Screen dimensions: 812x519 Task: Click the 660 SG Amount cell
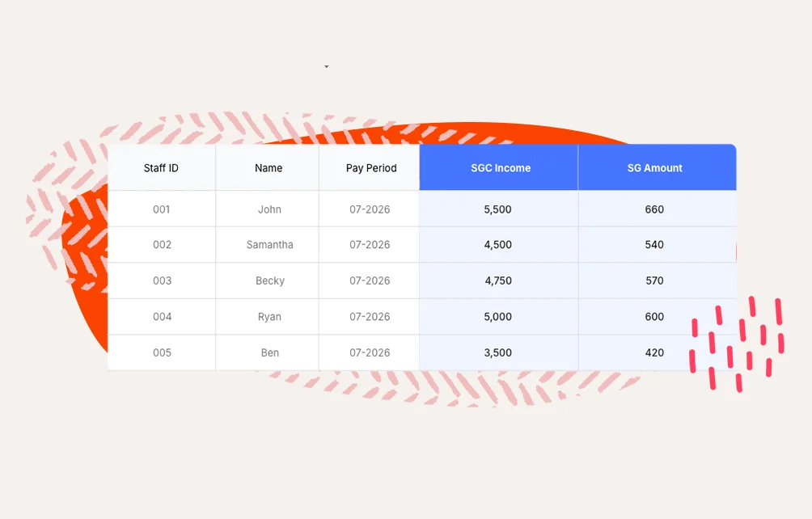pyautogui.click(x=654, y=209)
